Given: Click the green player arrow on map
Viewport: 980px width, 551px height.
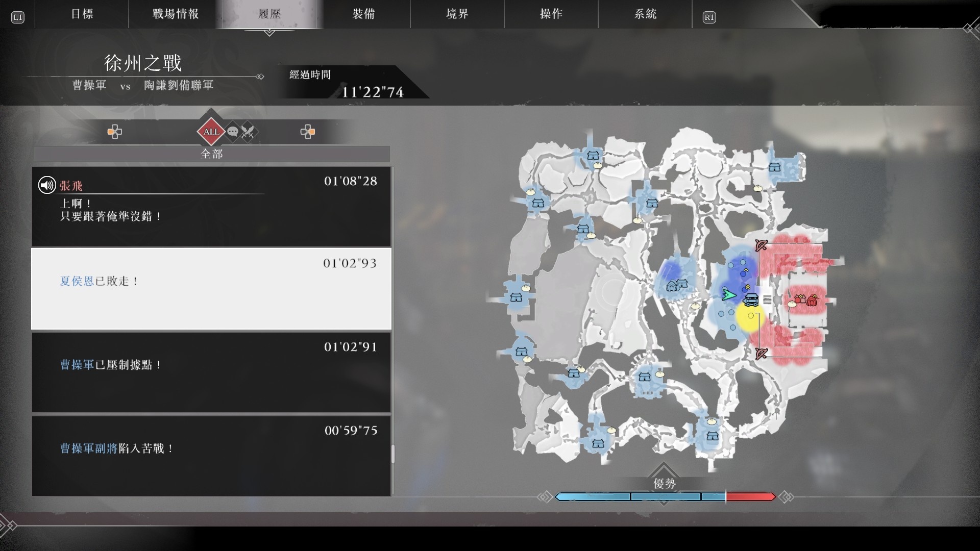Looking at the screenshot, I should click(728, 294).
